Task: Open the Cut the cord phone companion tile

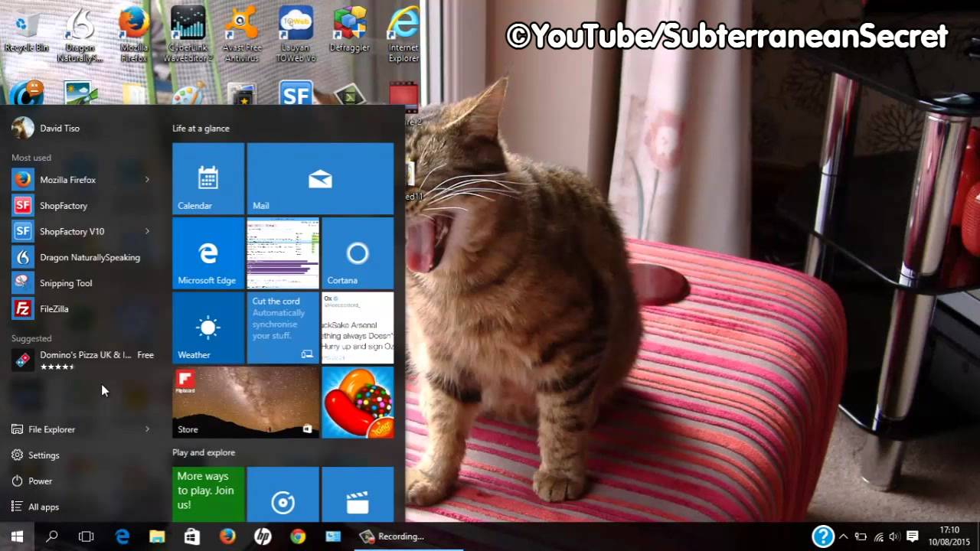Action: pos(283,328)
